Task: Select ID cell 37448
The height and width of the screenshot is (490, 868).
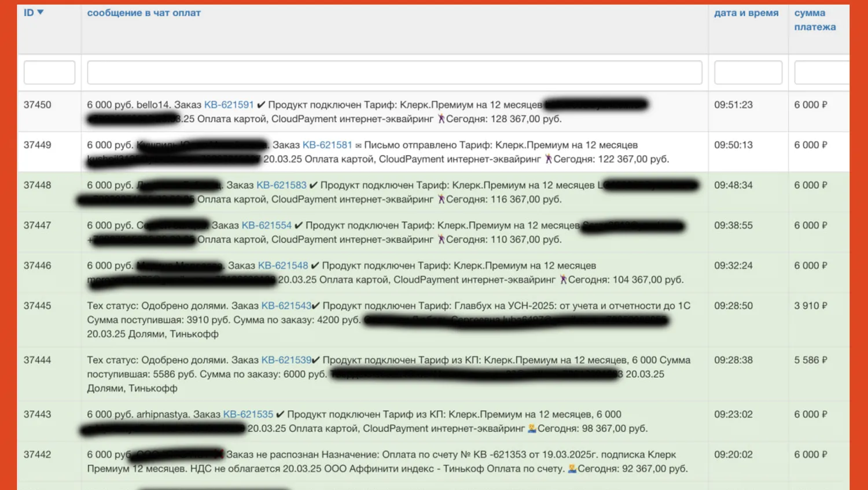Action: click(38, 185)
